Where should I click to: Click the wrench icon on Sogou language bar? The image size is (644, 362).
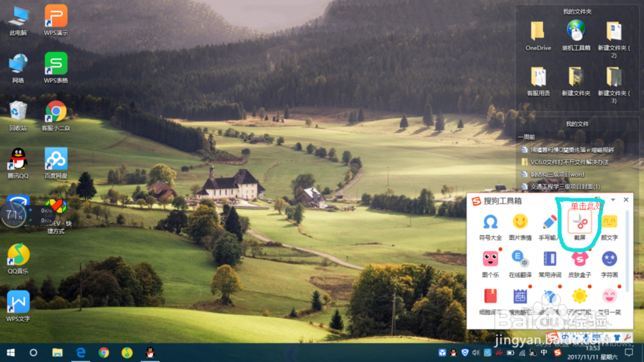[x=627, y=338]
